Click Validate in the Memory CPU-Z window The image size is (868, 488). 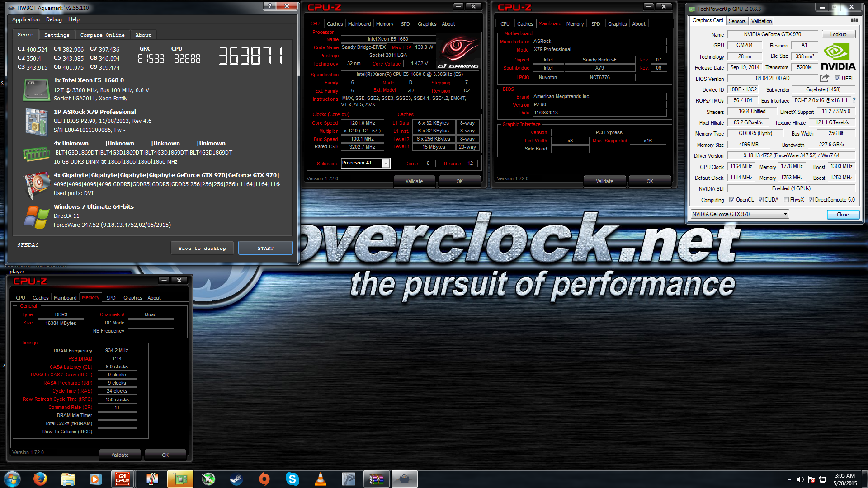click(120, 455)
